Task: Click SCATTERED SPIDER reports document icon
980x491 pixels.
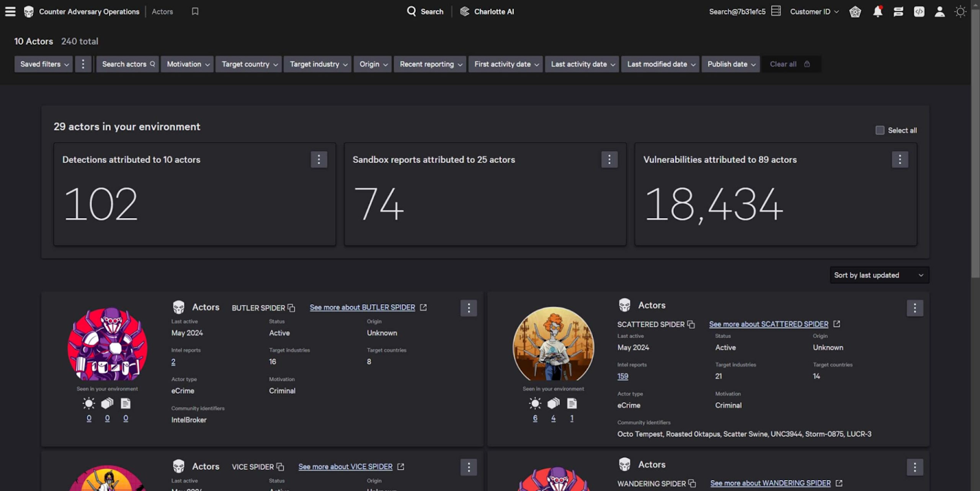Action: (572, 403)
